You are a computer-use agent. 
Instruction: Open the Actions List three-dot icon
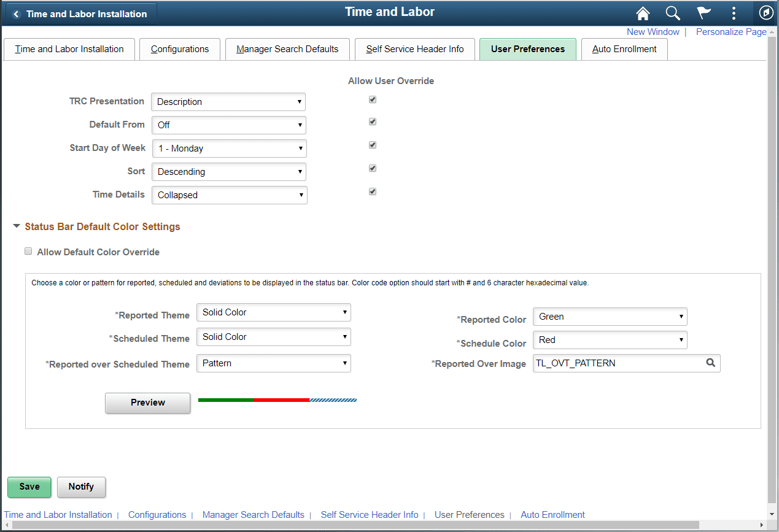tap(734, 13)
